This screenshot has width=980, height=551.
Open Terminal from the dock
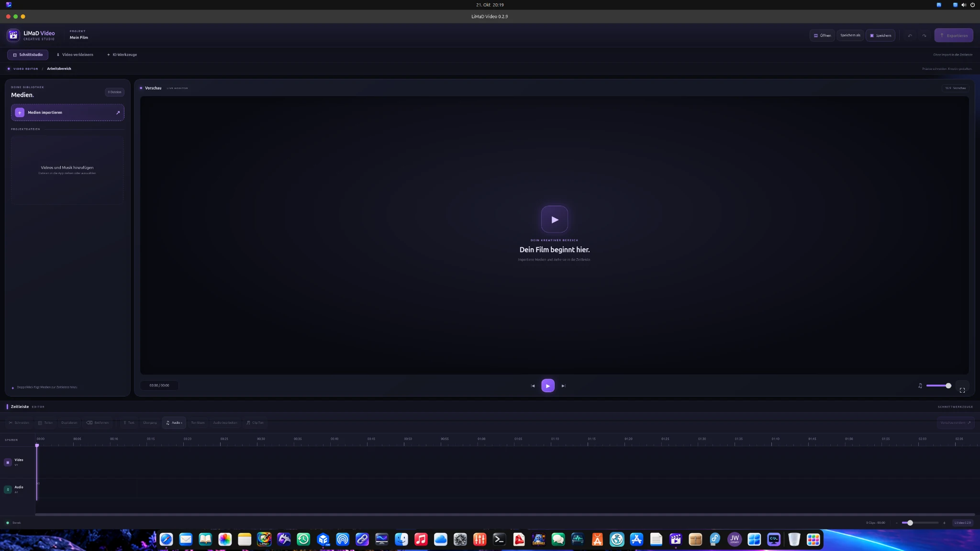[x=499, y=540]
